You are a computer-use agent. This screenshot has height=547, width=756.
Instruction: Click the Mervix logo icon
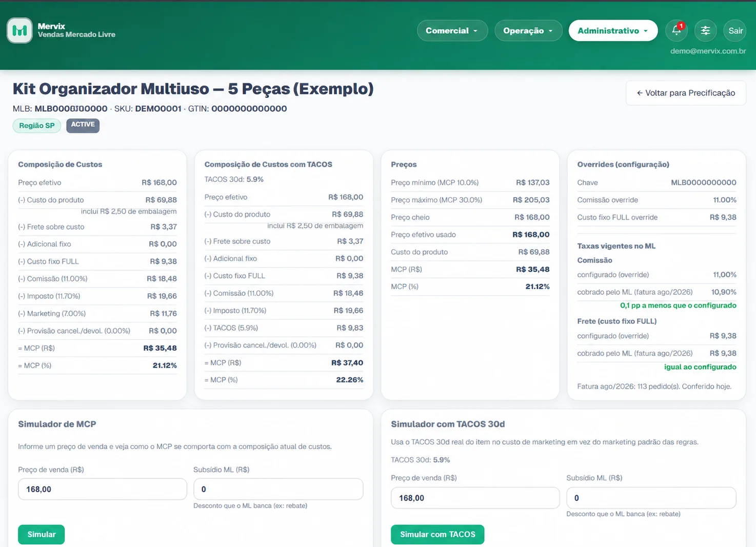(19, 31)
